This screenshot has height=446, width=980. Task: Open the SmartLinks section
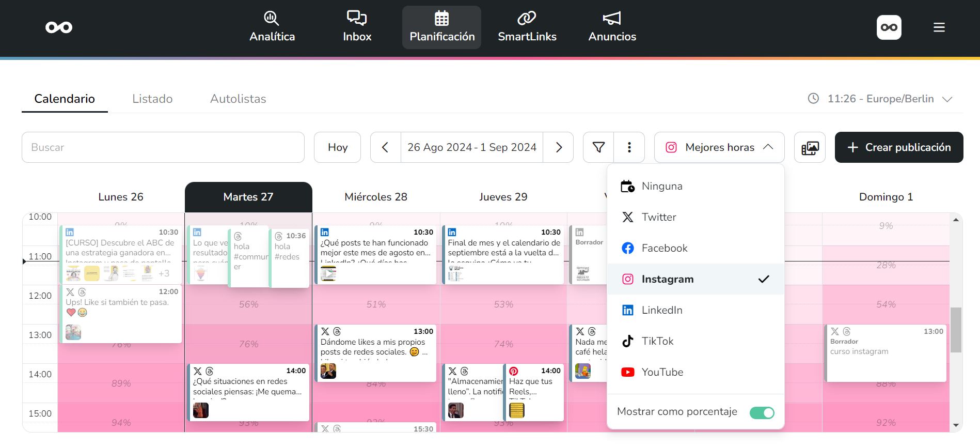(527, 27)
